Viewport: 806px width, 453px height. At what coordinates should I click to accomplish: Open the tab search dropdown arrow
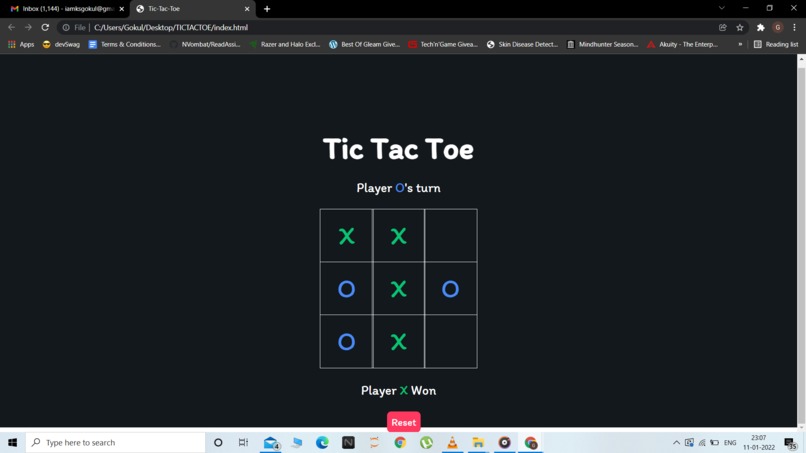[722, 8]
